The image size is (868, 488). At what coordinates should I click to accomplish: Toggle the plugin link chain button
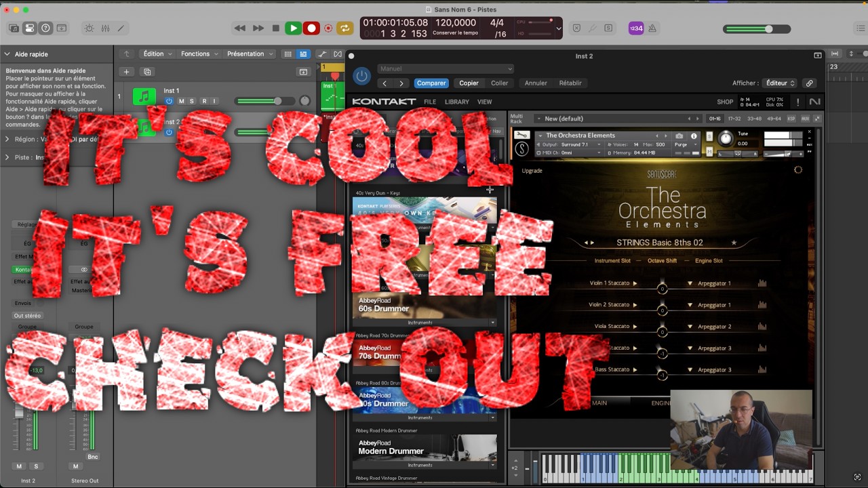point(809,83)
